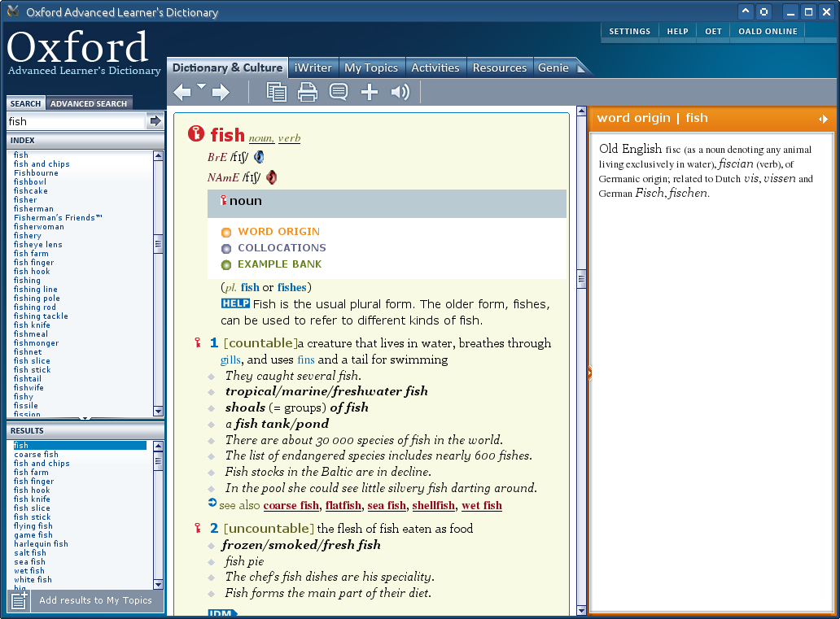This screenshot has height=619, width=840.
Task: Click the window's upward arrow title button
Action: pyautogui.click(x=746, y=11)
